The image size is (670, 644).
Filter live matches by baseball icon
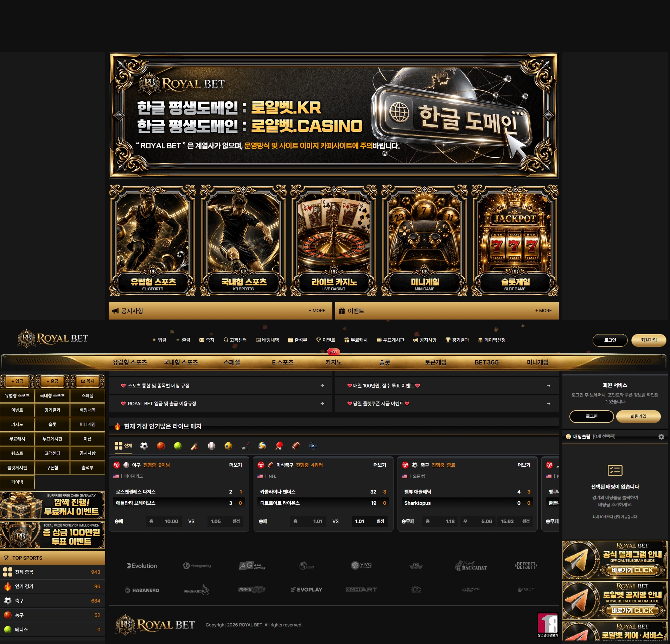211,446
